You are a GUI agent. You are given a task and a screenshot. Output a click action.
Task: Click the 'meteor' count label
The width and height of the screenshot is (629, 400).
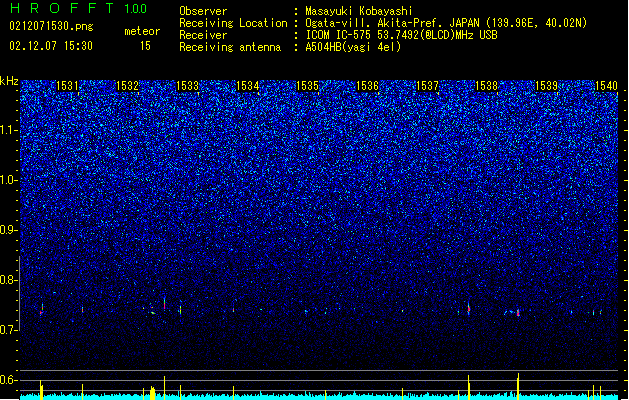point(142,31)
